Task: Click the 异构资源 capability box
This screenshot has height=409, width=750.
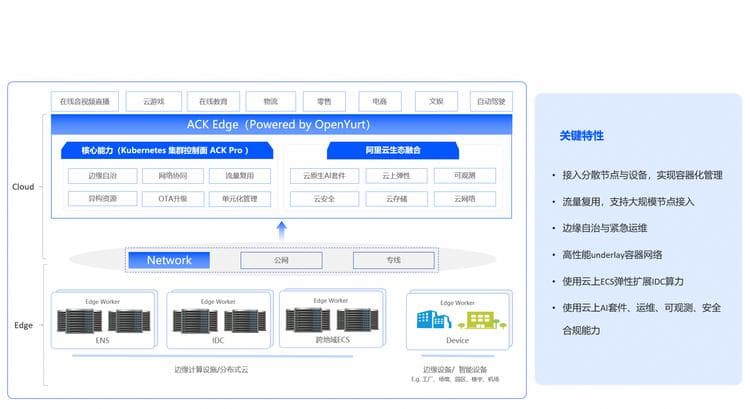Action: click(x=102, y=199)
